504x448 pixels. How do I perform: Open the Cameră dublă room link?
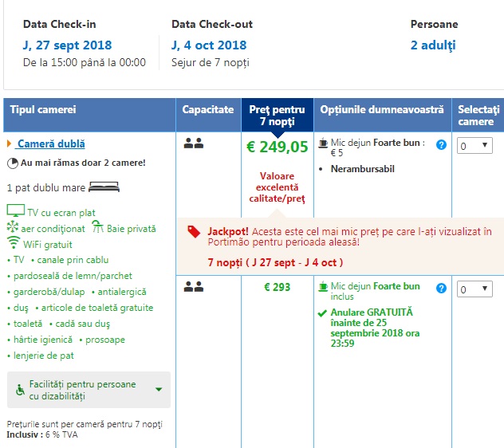coord(51,144)
